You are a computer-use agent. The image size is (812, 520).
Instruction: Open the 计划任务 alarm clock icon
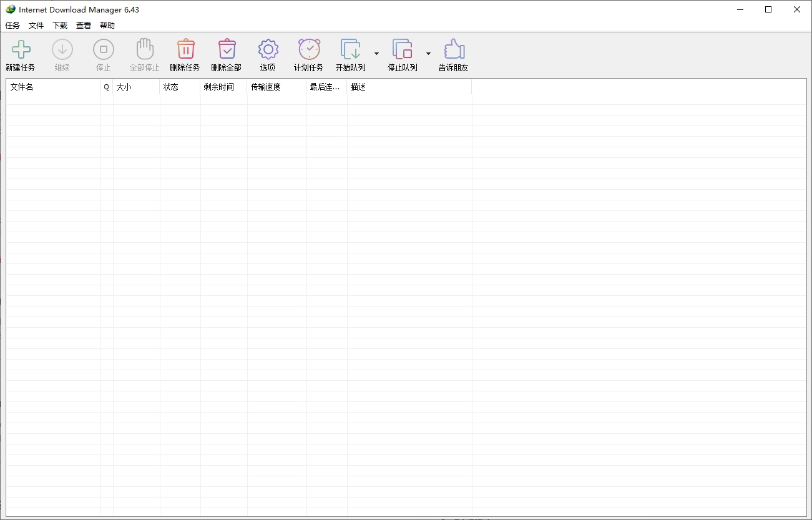point(309,49)
